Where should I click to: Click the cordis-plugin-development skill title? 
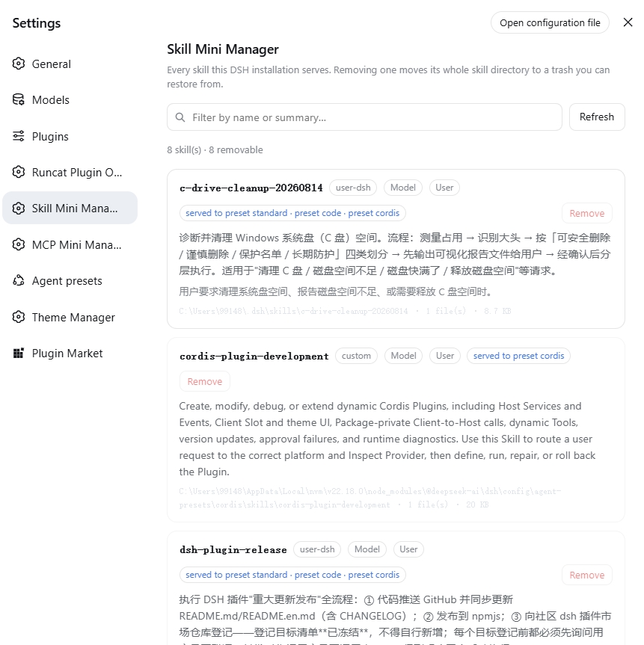click(x=254, y=357)
